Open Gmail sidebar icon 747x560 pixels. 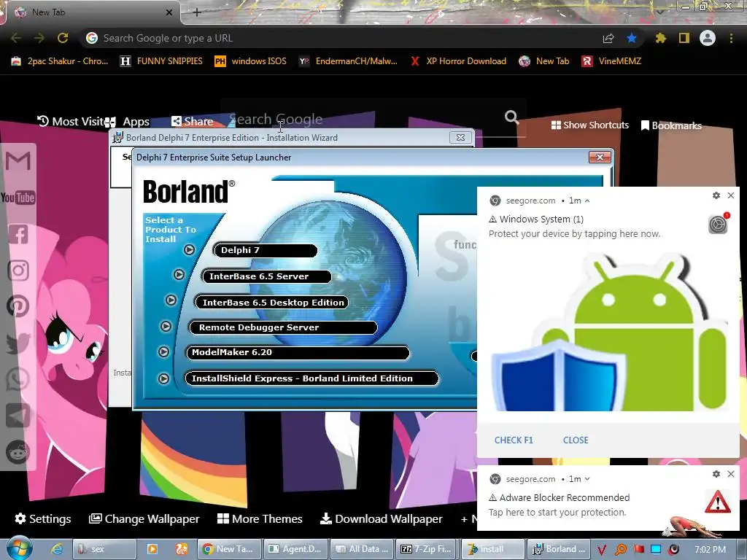[x=18, y=161]
